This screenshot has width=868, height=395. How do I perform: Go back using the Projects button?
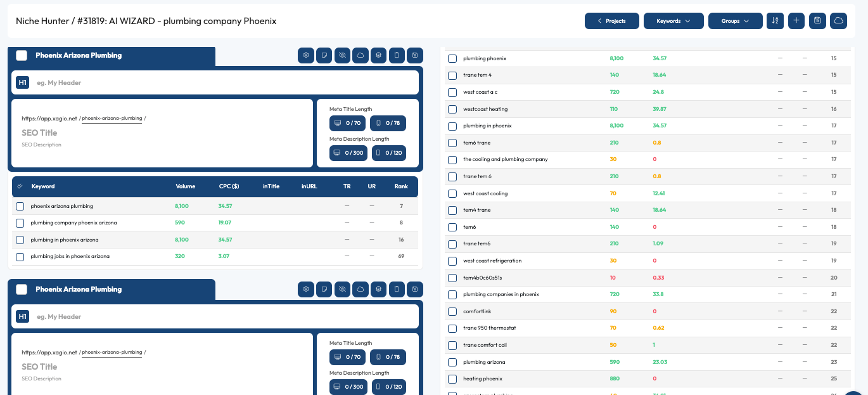pyautogui.click(x=611, y=21)
